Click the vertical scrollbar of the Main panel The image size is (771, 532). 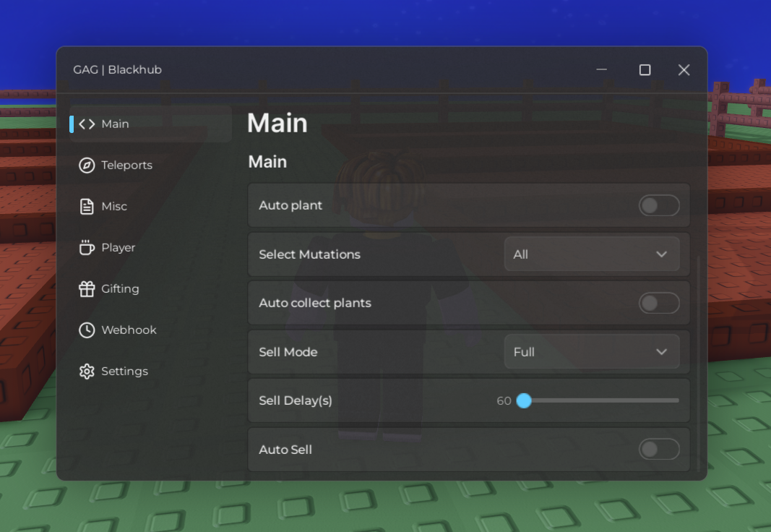tap(698, 364)
